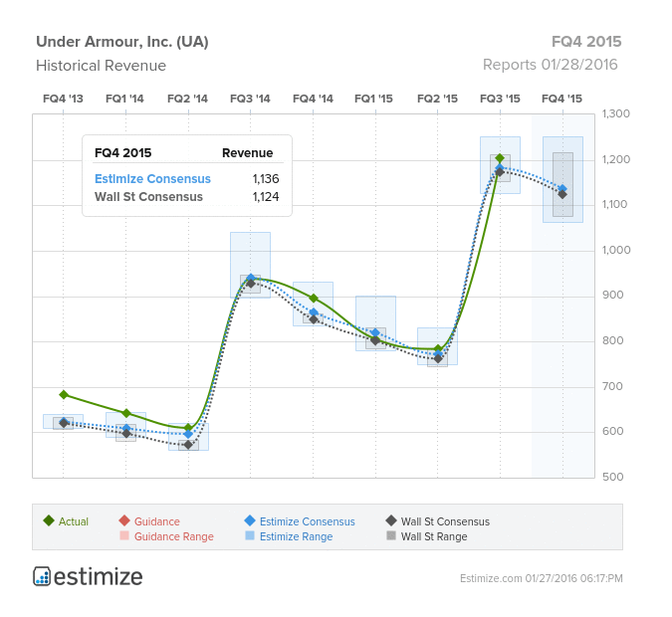Image resolution: width=672 pixels, height=617 pixels.
Task: Click the 1,136 value in the tooltip
Action: tap(266, 179)
